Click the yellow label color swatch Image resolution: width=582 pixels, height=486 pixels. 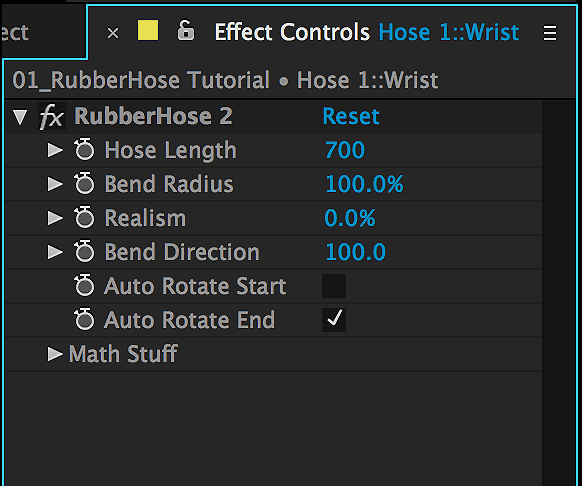[x=148, y=30]
